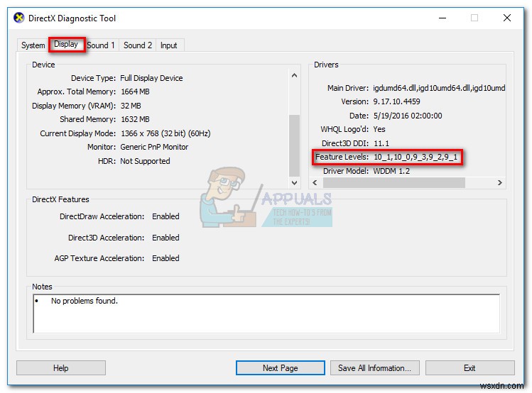532x393 pixels.
Task: Click the Shared Memory value '1632 MB'
Action: click(135, 119)
